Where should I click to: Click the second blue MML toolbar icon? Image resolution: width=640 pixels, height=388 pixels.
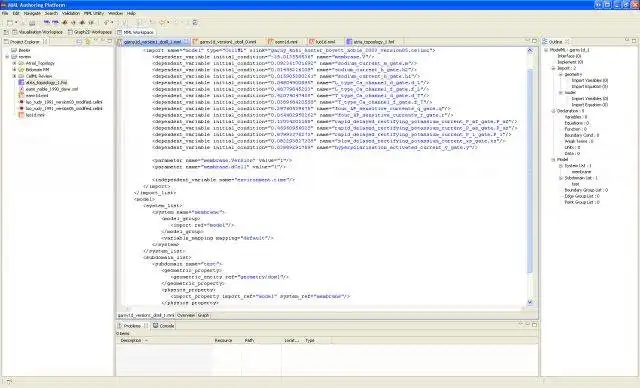click(x=55, y=22)
